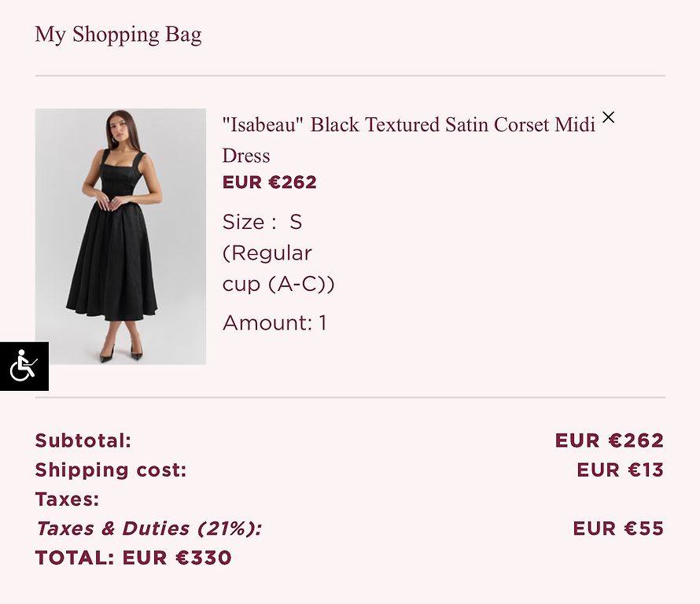
Task: Click the Taxes & Duties (21%) line
Action: (x=149, y=528)
